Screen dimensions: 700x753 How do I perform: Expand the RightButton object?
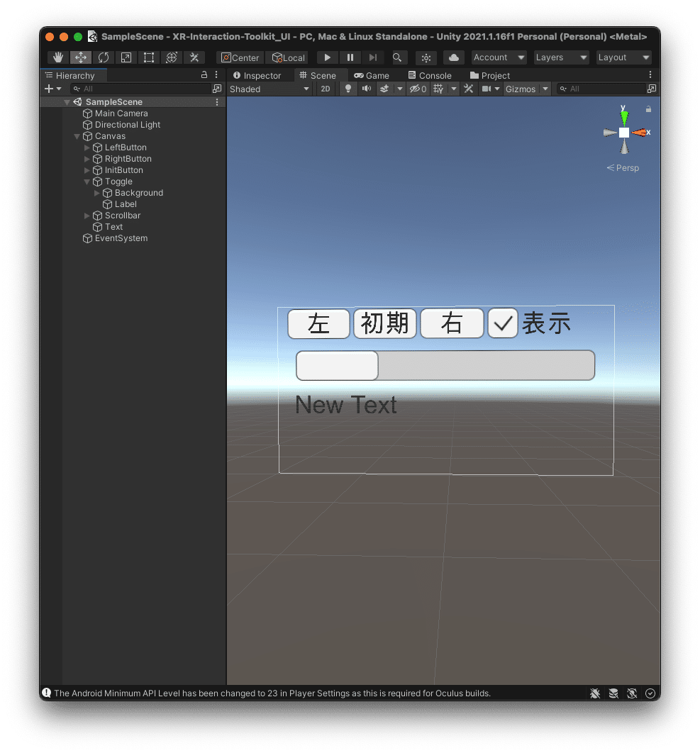87,159
